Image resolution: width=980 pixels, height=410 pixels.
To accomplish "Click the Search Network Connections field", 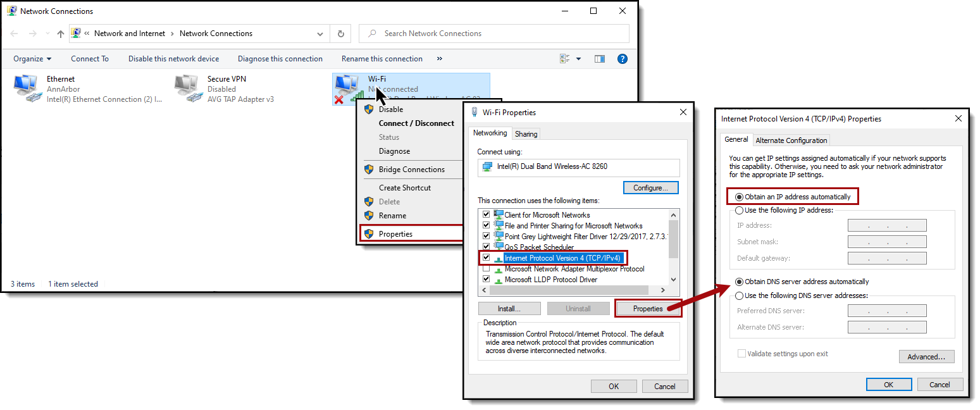I will click(500, 34).
